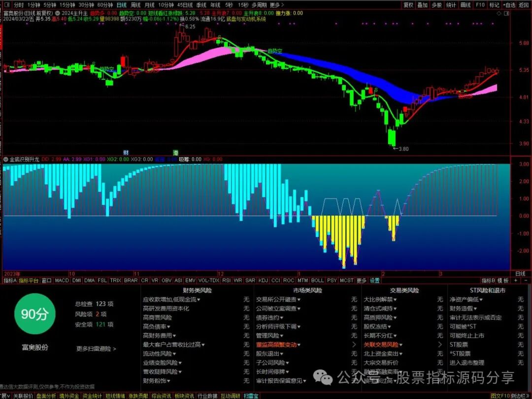Viewport: 532px width, 399px height.
Task: Add stock with +自选 button
Action: click(509, 5)
